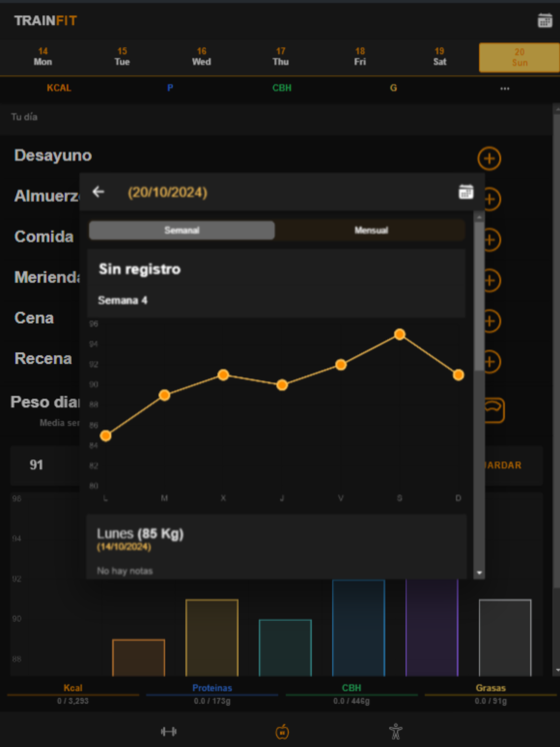
Task: Click the Sin registro heading
Action: [x=140, y=270]
